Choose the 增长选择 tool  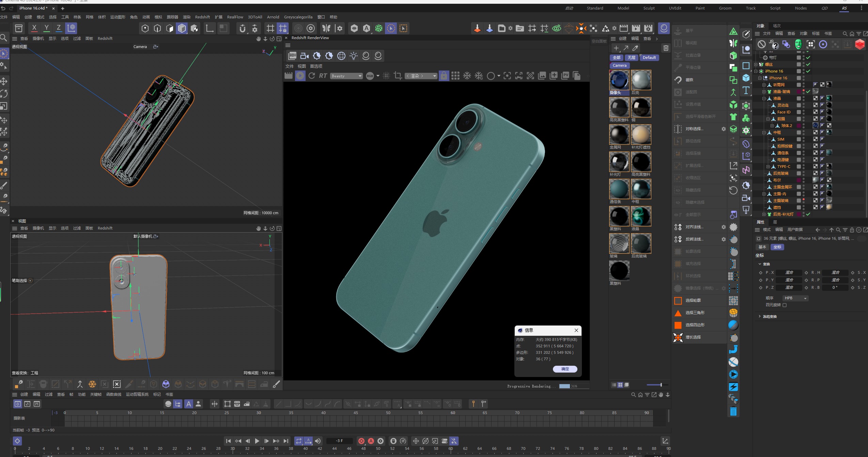point(699,337)
